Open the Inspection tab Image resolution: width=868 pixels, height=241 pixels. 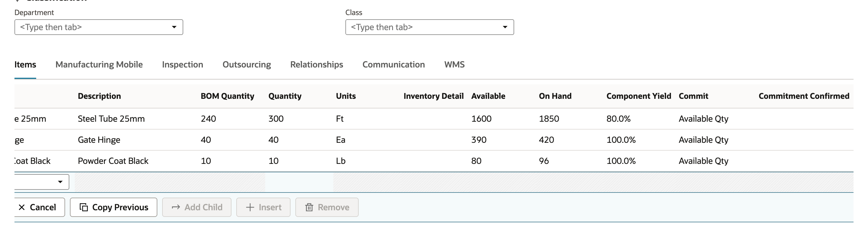pos(183,65)
